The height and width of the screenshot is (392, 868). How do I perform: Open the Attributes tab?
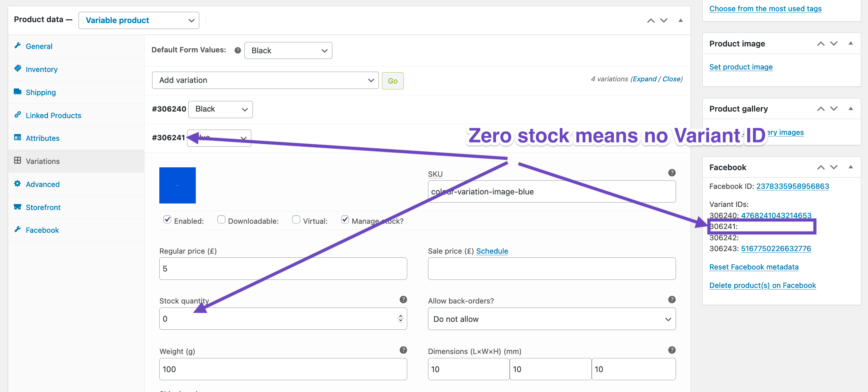tap(42, 138)
